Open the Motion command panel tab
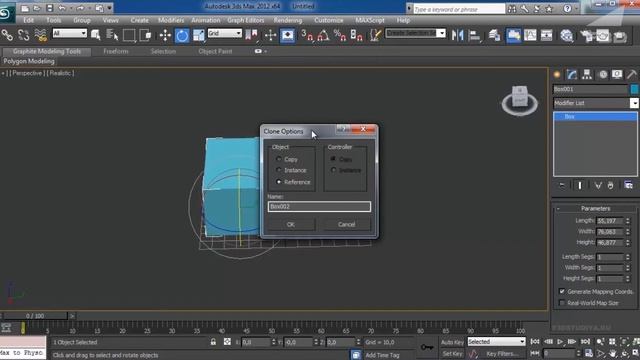The width and height of the screenshot is (640, 360). click(x=603, y=74)
